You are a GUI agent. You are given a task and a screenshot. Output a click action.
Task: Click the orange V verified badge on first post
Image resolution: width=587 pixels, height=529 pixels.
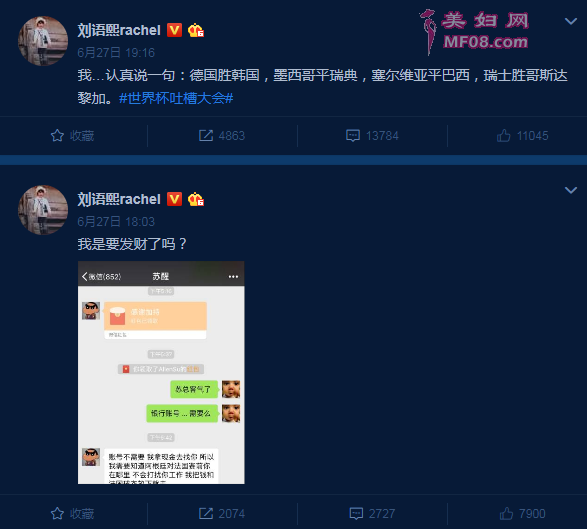tap(174, 30)
